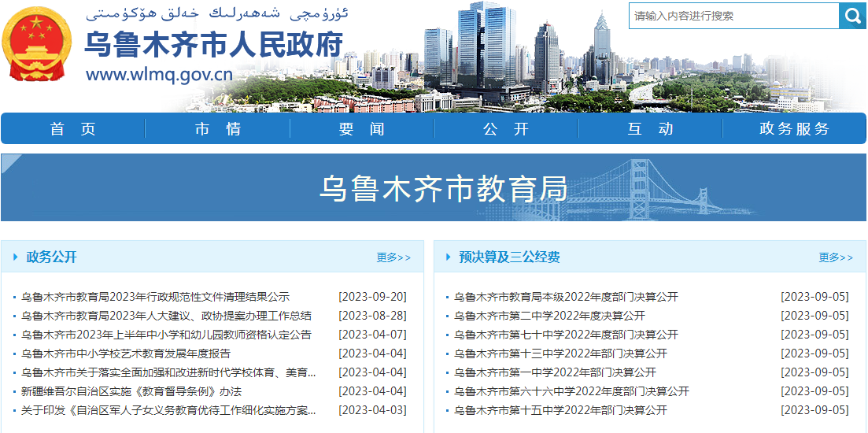Click the date [2023-09-20]
The image size is (868, 433).
(x=372, y=297)
